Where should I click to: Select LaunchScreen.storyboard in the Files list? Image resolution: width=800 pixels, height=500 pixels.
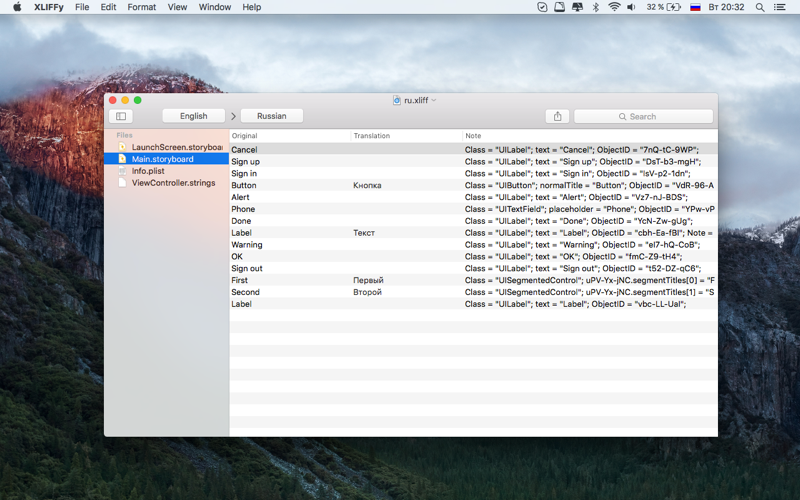[166, 147]
